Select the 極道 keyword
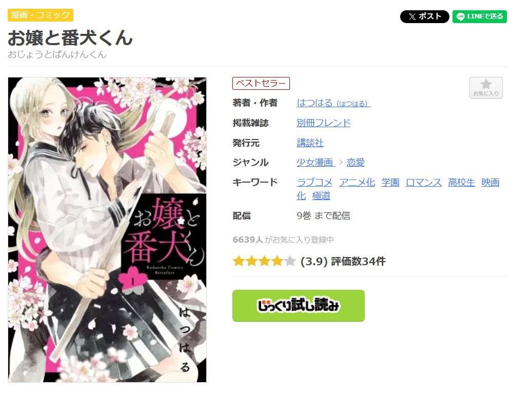Image resolution: width=532 pixels, height=396 pixels. (321, 196)
